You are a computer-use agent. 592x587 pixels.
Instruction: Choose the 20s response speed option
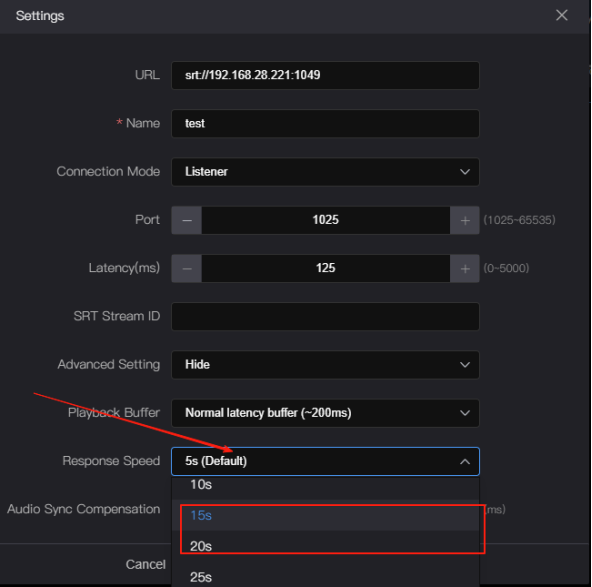[325, 546]
